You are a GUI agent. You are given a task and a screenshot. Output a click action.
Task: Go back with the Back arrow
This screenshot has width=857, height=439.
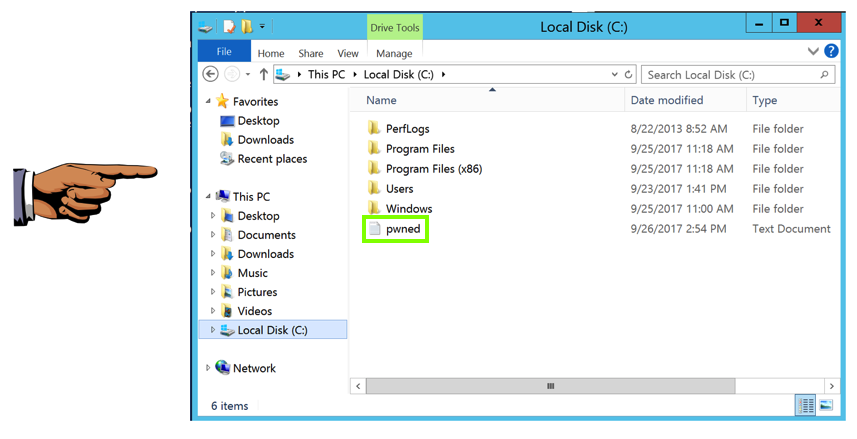click(210, 74)
